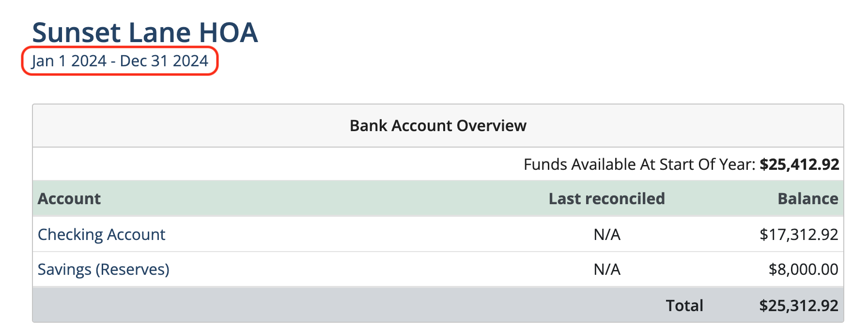Click the total balance $25,312.92
This screenshot has height=329, width=868.
click(x=799, y=306)
